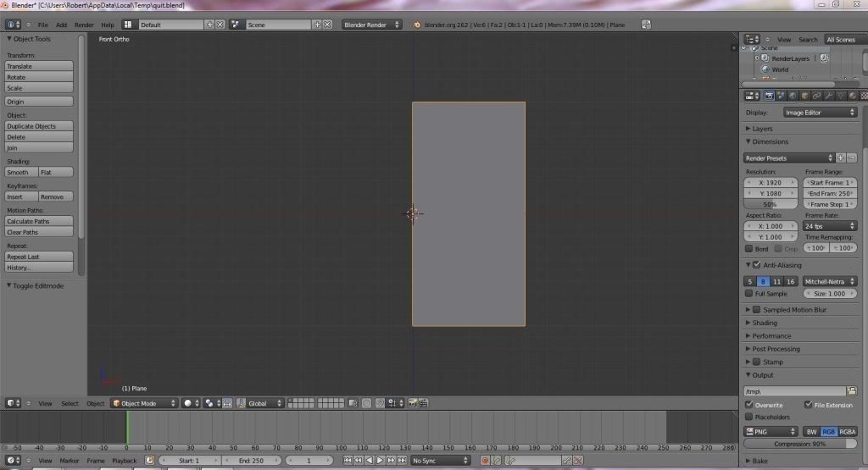This screenshot has height=470, width=868.
Task: Click the Properties editor type icon
Action: tap(752, 96)
